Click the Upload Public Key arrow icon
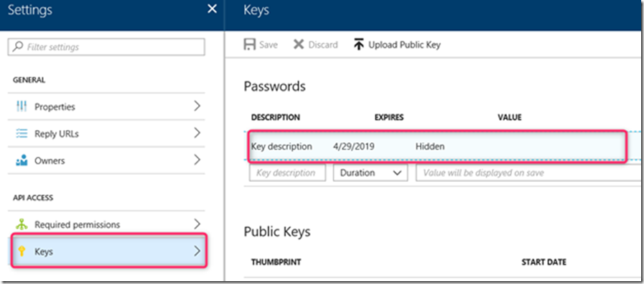This screenshot has width=644, height=284. coord(358,45)
